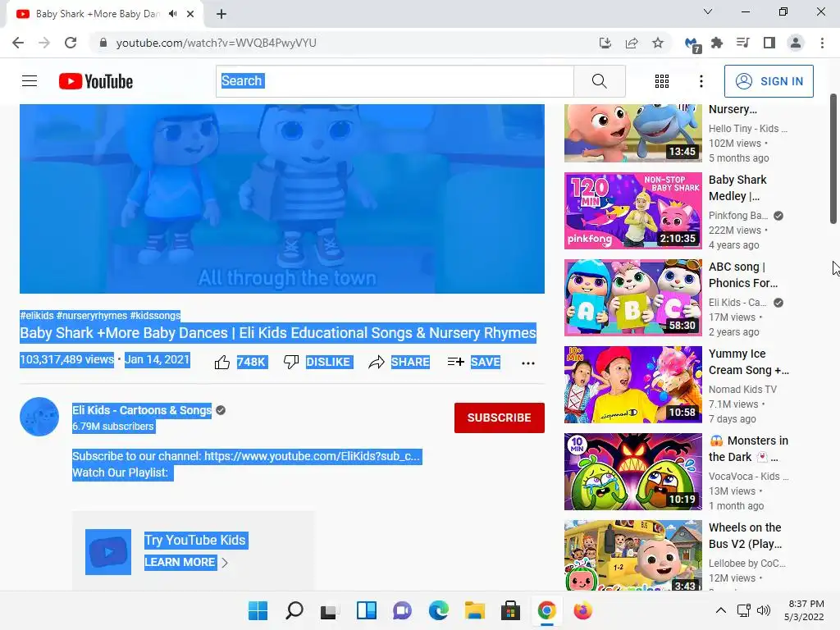Open File Explorer from taskbar
Viewport: 840px width, 630px height.
(475, 610)
